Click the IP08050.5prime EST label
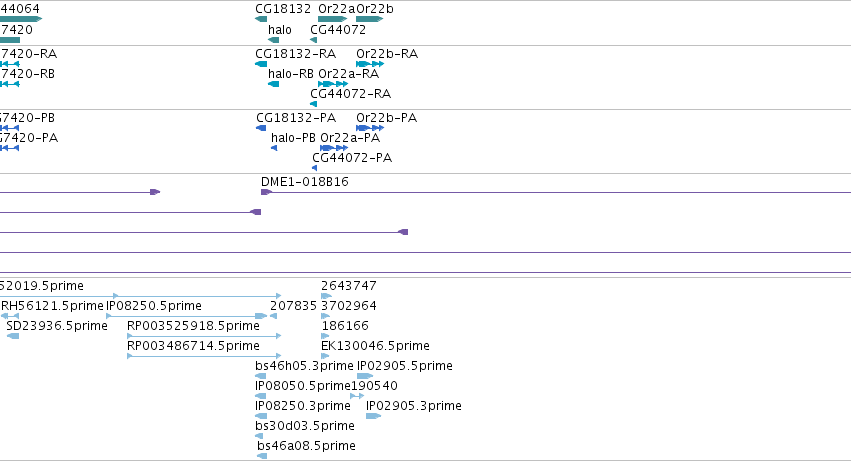 [x=303, y=386]
